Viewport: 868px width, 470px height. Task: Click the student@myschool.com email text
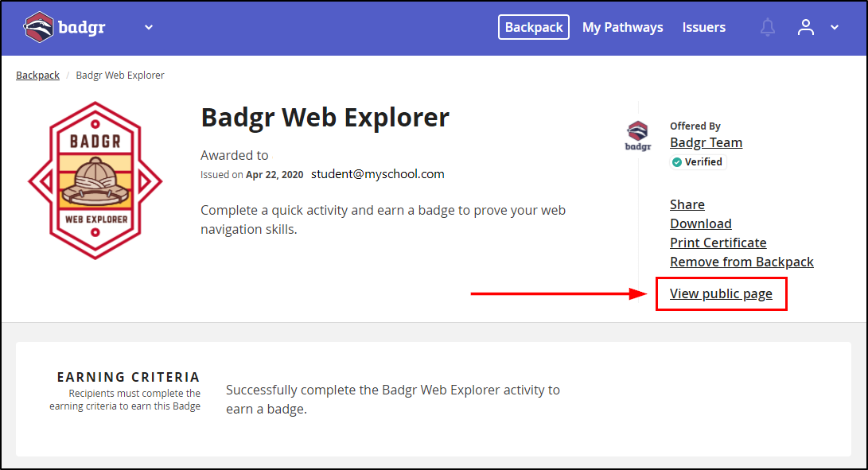[378, 174]
